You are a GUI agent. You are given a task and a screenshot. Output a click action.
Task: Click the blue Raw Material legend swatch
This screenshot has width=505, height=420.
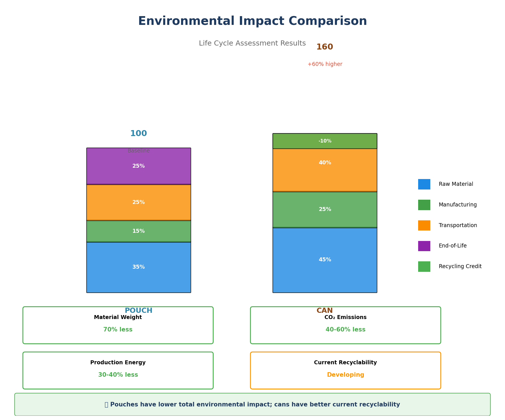tap(424, 184)
